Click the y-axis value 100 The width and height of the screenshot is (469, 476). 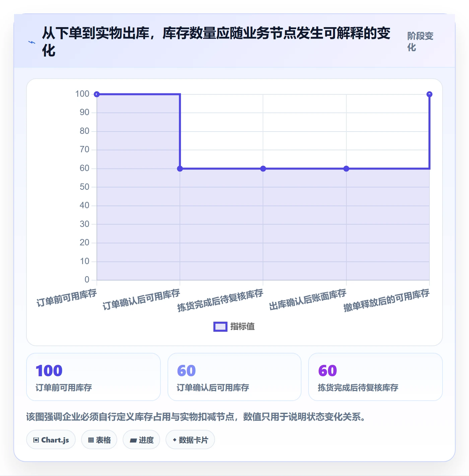tap(82, 94)
